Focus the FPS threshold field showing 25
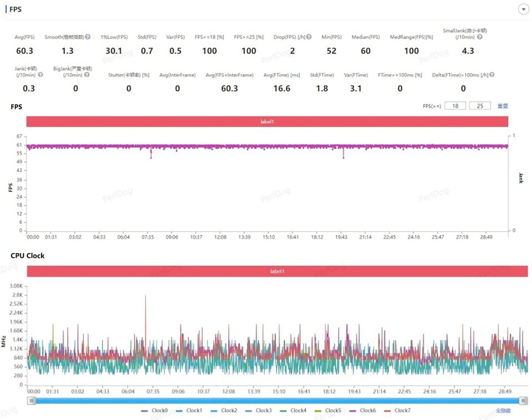This screenshot has height=420, width=532. click(480, 106)
